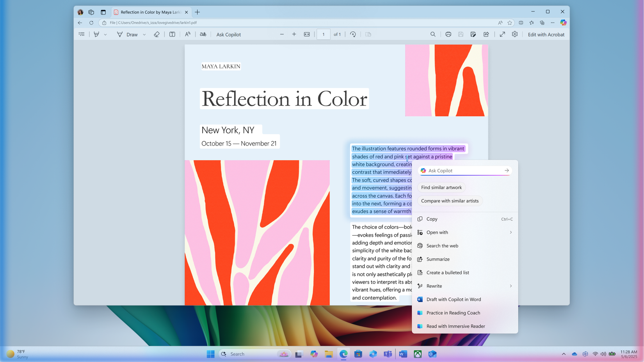Image resolution: width=644 pixels, height=362 pixels.
Task: Open the PDF search magnifier
Action: click(x=433, y=34)
